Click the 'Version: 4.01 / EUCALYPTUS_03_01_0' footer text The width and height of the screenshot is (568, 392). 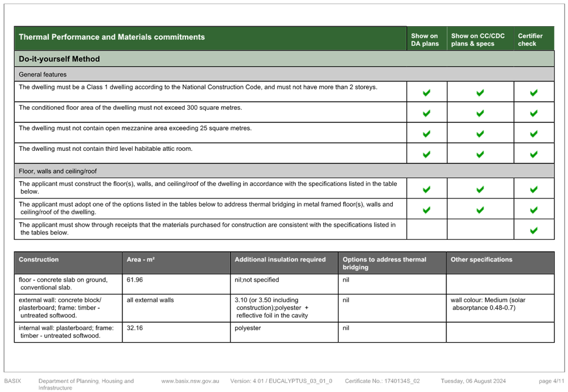pyautogui.click(x=281, y=381)
